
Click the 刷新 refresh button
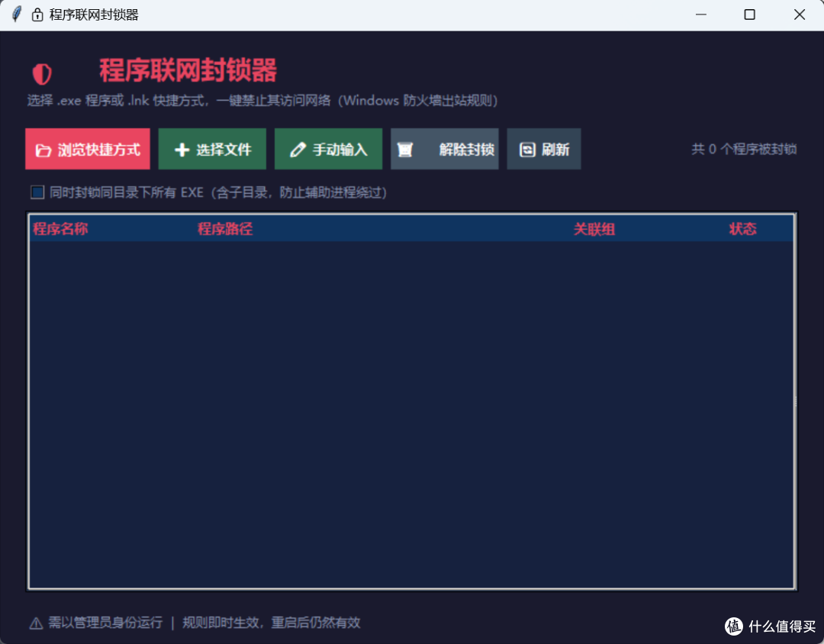(x=544, y=150)
